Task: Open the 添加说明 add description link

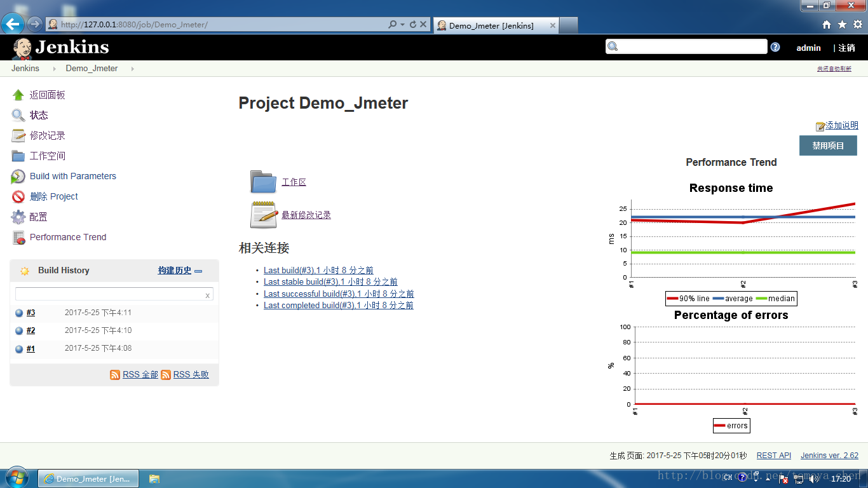Action: pos(842,126)
